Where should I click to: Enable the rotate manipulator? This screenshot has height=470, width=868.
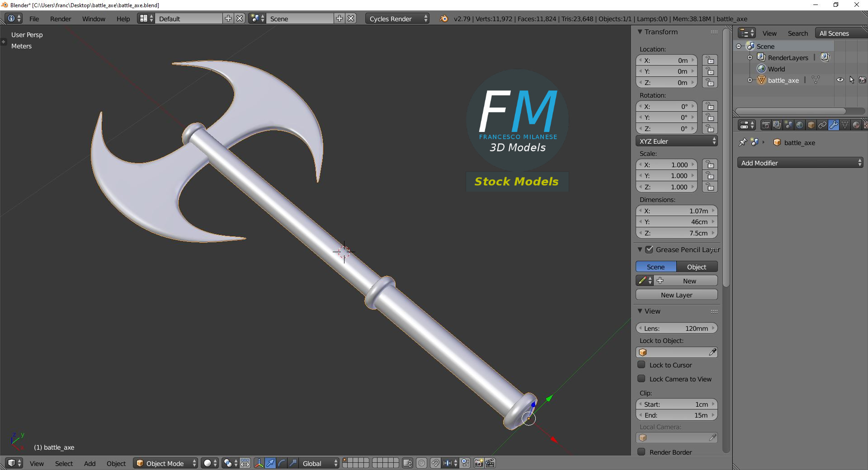pos(282,463)
